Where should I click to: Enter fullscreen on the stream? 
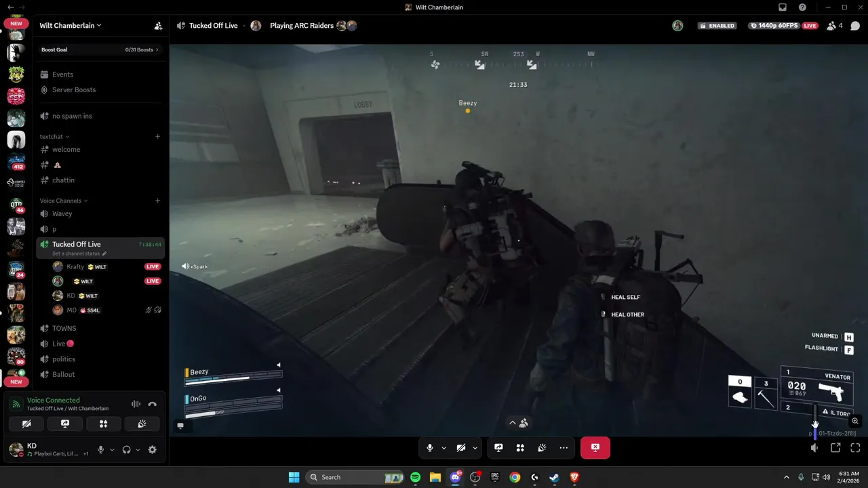[x=855, y=448]
